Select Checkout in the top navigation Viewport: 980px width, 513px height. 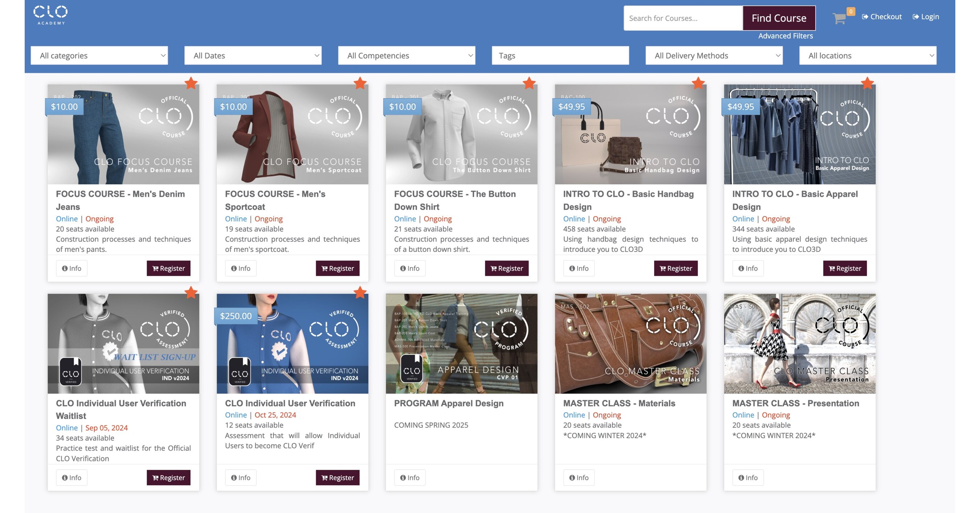coord(886,16)
